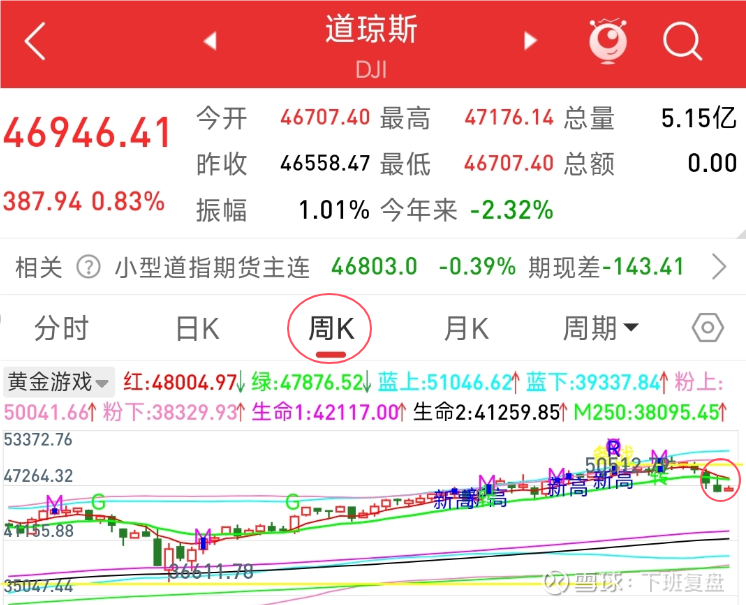Viewport: 746px width, 605px height.
Task: Tap the latest candlestick at the chart's right end
Action: pyautogui.click(x=729, y=489)
